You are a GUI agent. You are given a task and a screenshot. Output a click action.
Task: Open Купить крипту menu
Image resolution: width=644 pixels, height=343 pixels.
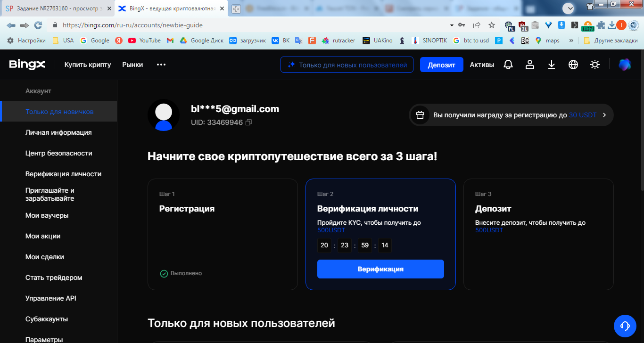[88, 65]
